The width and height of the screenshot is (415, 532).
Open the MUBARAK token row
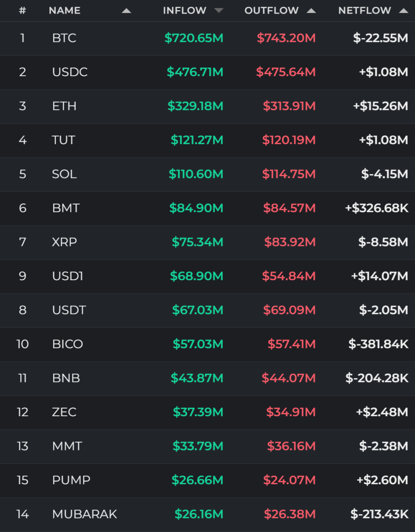(207, 515)
